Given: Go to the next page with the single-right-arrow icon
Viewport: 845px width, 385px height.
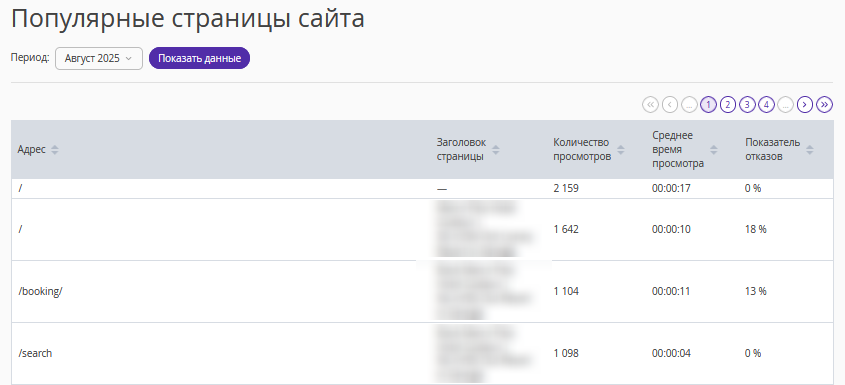Looking at the screenshot, I should point(805,105).
